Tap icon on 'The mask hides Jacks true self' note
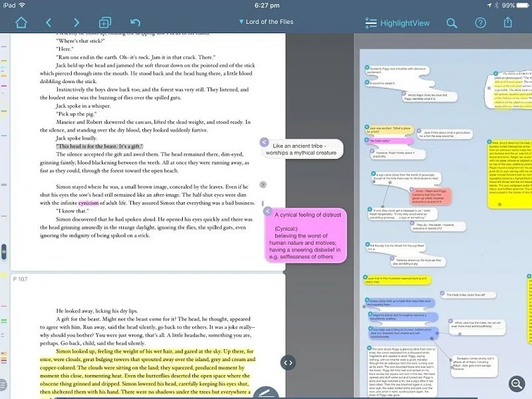 (442, 293)
